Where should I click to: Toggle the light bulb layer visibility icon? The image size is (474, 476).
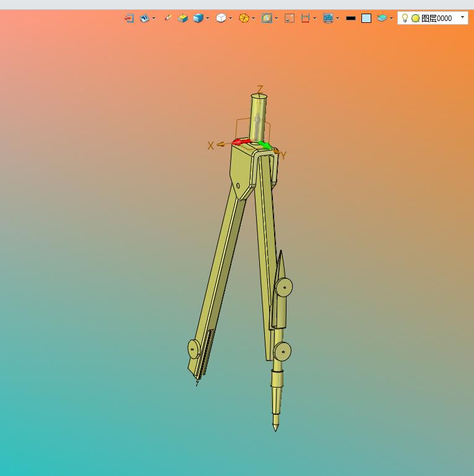click(405, 18)
